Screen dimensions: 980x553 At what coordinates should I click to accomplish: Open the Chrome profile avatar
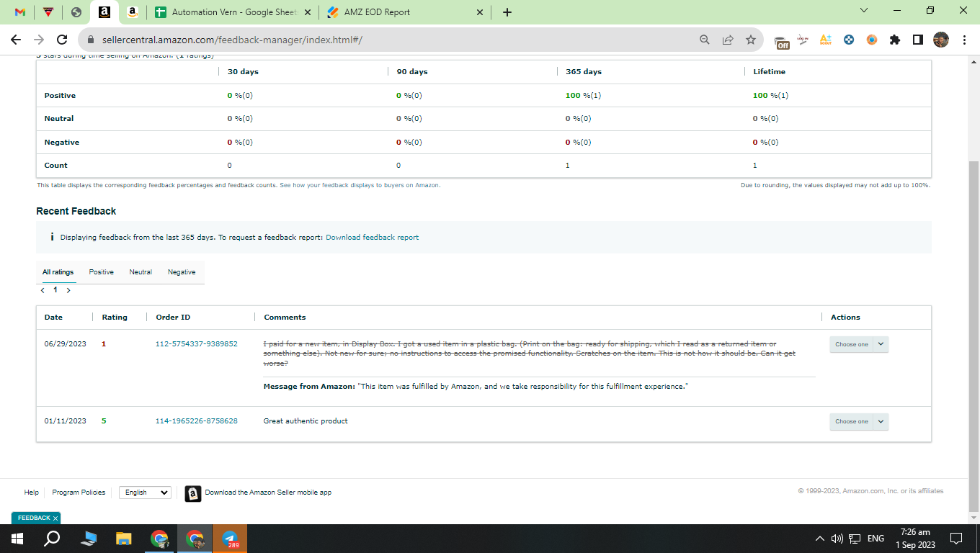point(940,40)
